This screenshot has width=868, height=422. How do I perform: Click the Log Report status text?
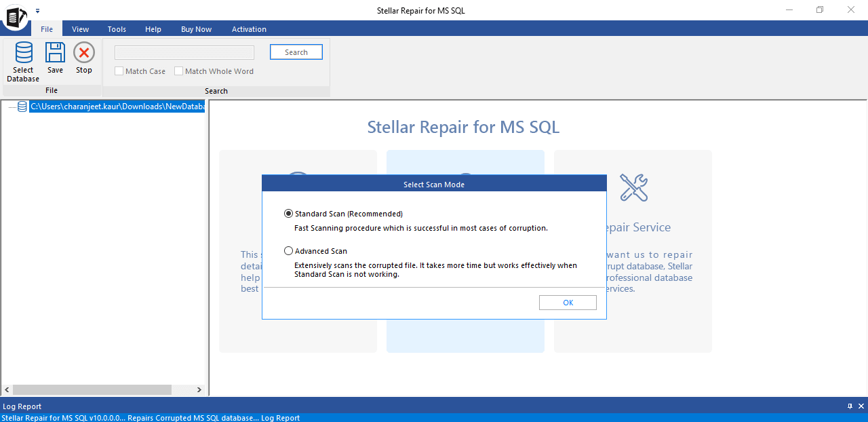[x=151, y=418]
